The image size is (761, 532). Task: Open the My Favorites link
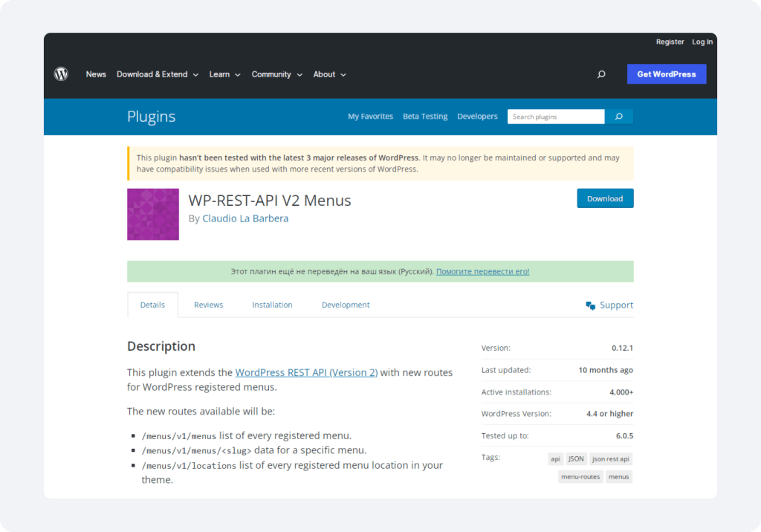click(370, 117)
